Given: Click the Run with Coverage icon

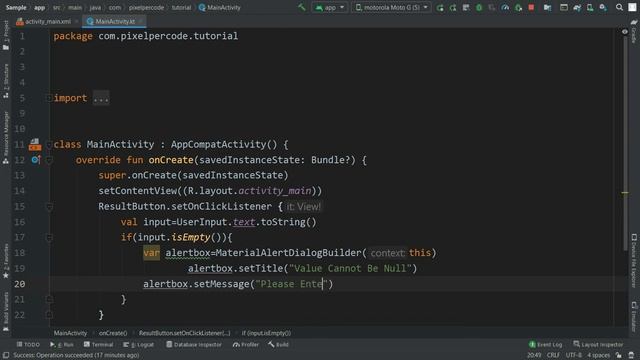Looking at the screenshot, I should (x=492, y=7).
